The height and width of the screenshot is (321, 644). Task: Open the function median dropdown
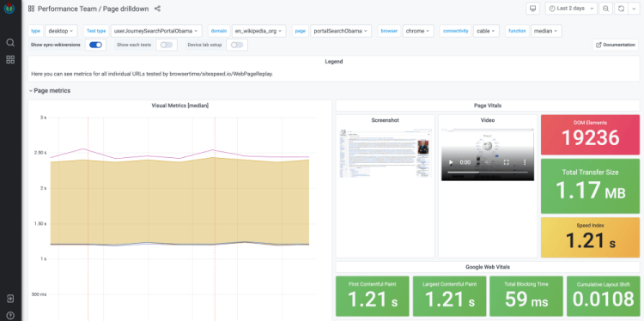[x=546, y=31]
